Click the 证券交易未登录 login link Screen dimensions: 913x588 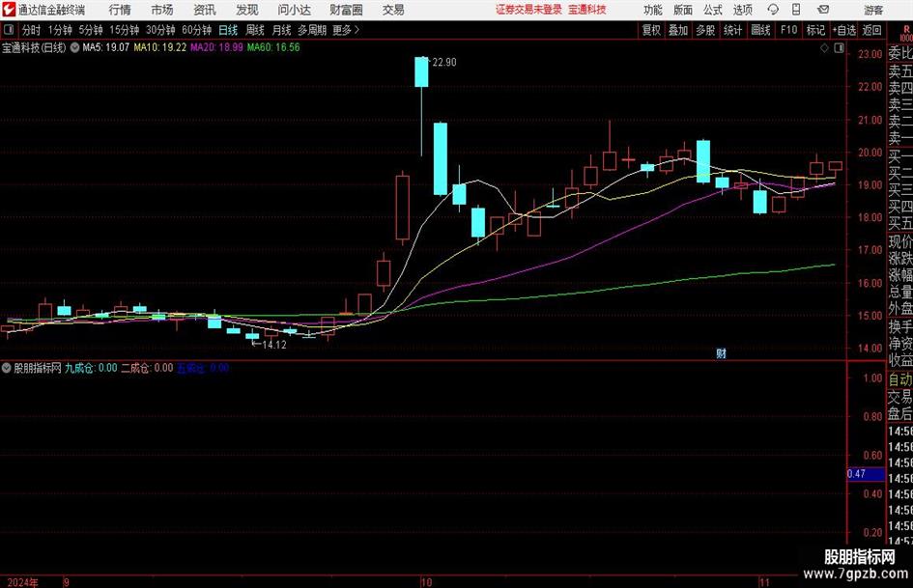[528, 10]
